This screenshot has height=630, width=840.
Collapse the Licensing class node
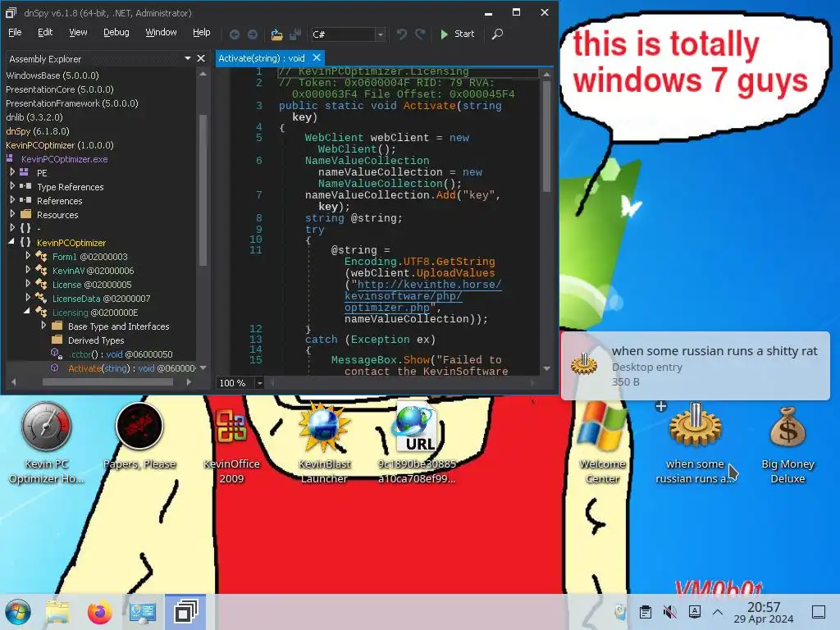click(27, 312)
